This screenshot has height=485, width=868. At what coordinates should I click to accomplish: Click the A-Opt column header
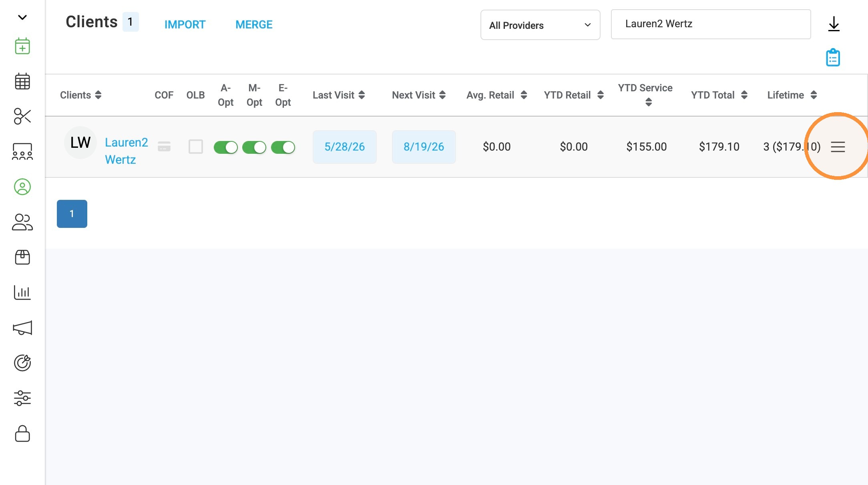[x=226, y=95]
